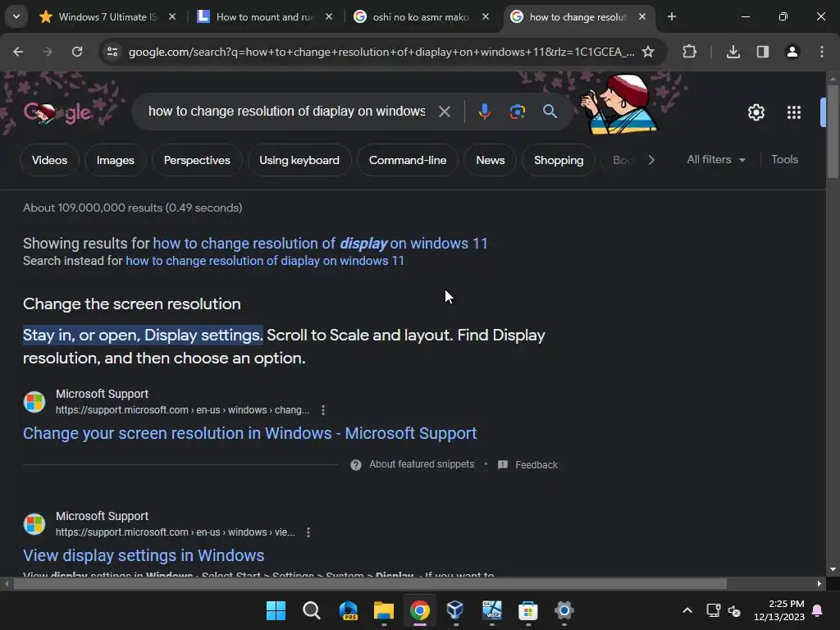Open the Chrome profile icon
Screen dimensions: 840x630
click(792, 52)
